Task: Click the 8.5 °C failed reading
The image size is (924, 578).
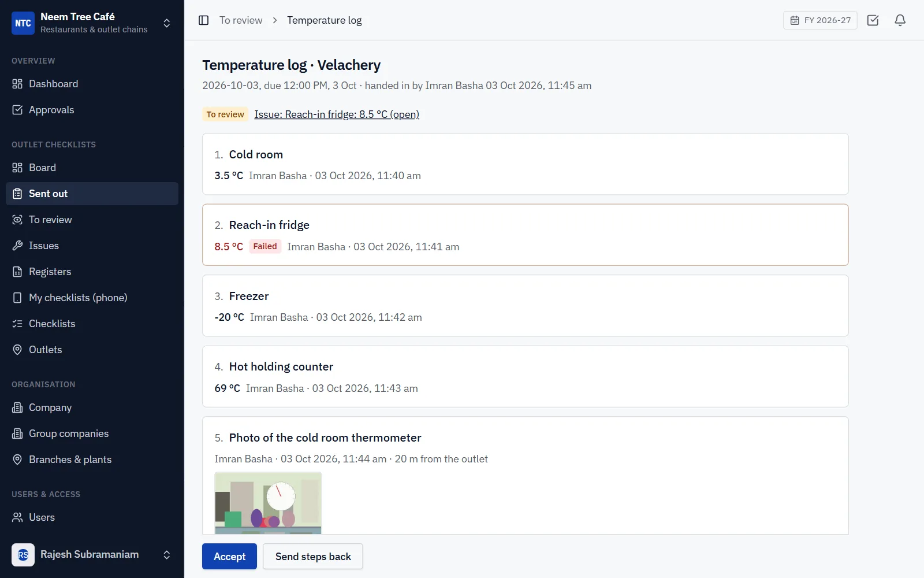Action: 229,247
